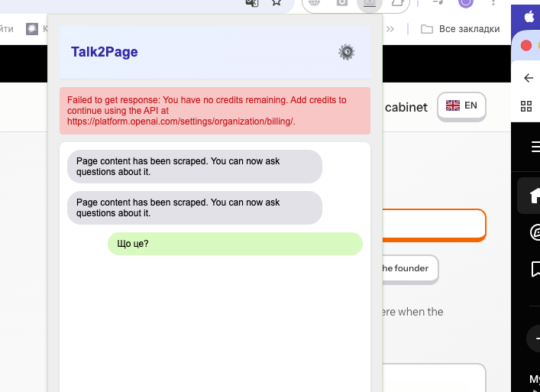
Task: Click the "he founder" button on the page
Action: 410,268
